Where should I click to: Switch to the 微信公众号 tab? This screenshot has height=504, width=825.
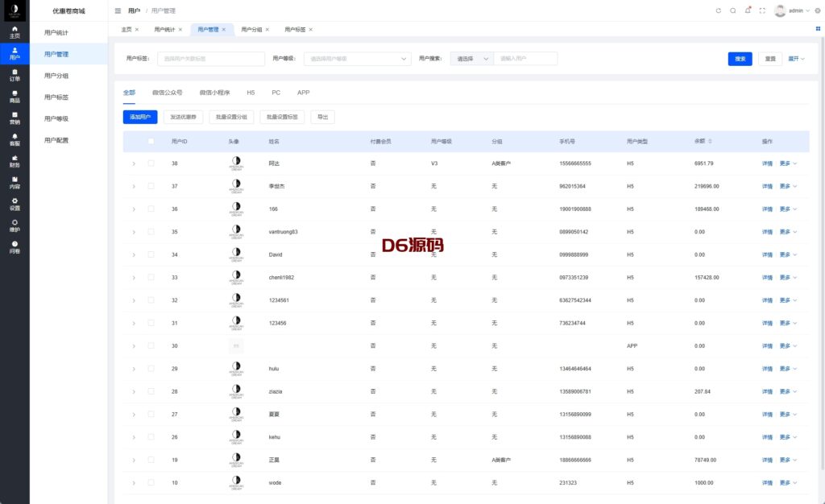click(x=168, y=93)
